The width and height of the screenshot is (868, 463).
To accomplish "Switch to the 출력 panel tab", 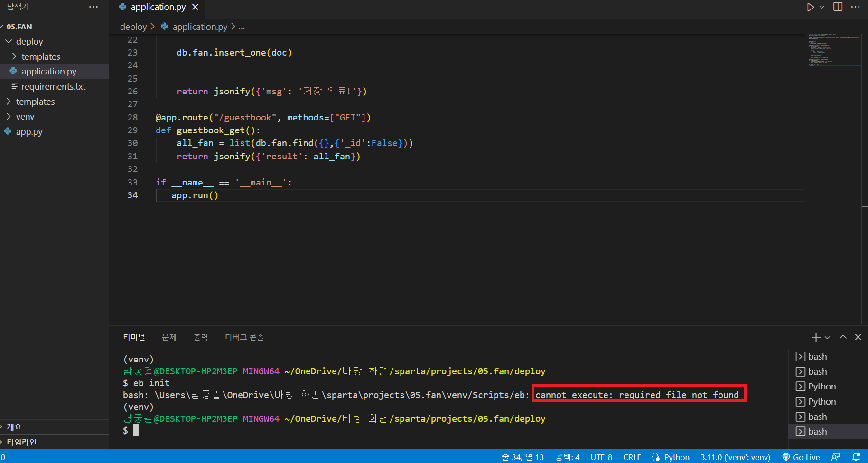I will (200, 337).
